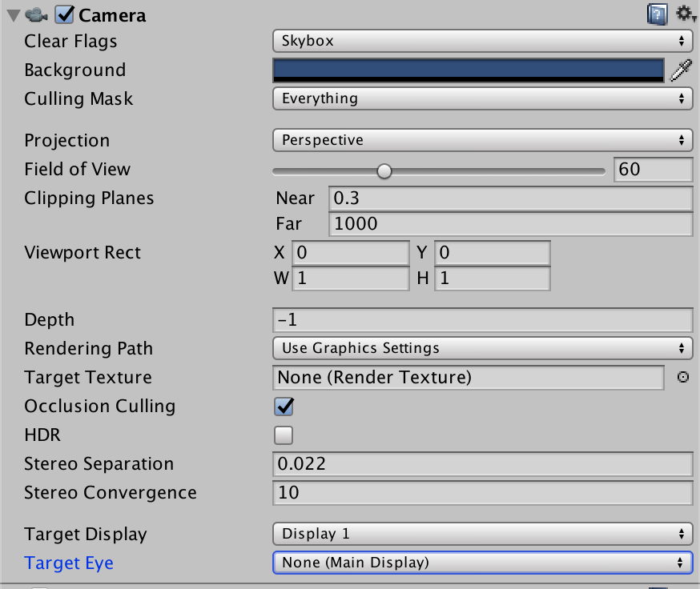This screenshot has width=700, height=589.
Task: Collapse the Camera component foldout triangle
Action: (x=14, y=16)
